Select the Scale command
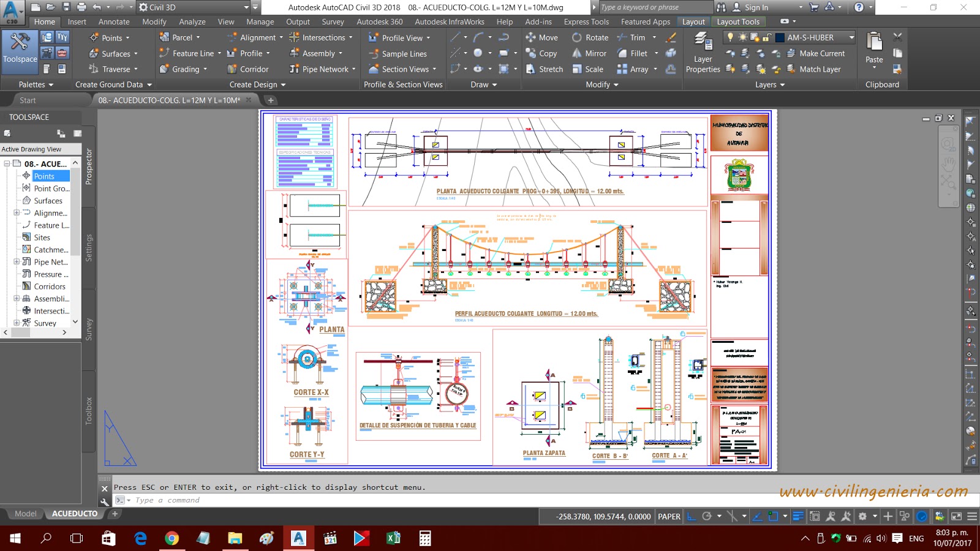This screenshot has width=980, height=551. click(x=588, y=69)
